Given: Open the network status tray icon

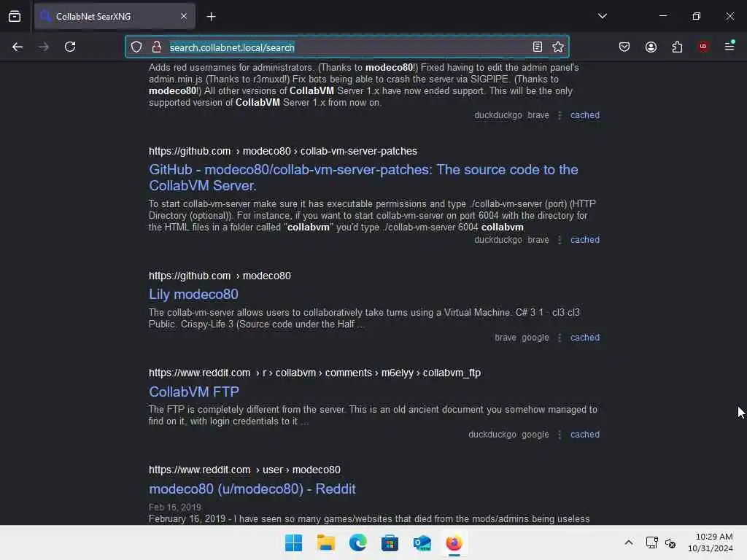Looking at the screenshot, I should (x=651, y=542).
